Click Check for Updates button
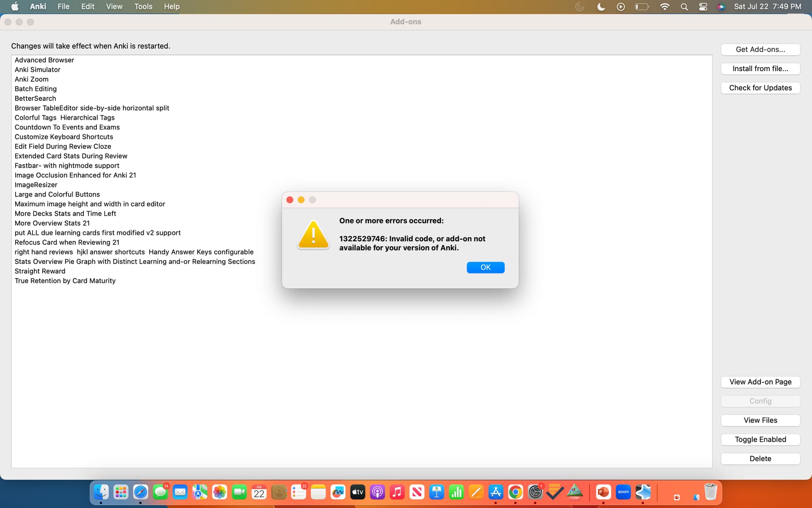 pos(760,88)
